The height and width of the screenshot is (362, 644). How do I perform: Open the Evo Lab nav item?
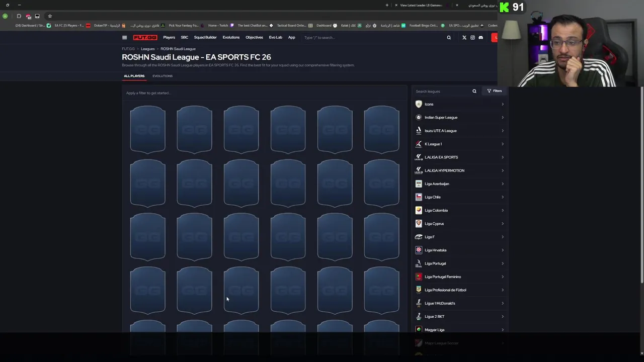coord(275,37)
